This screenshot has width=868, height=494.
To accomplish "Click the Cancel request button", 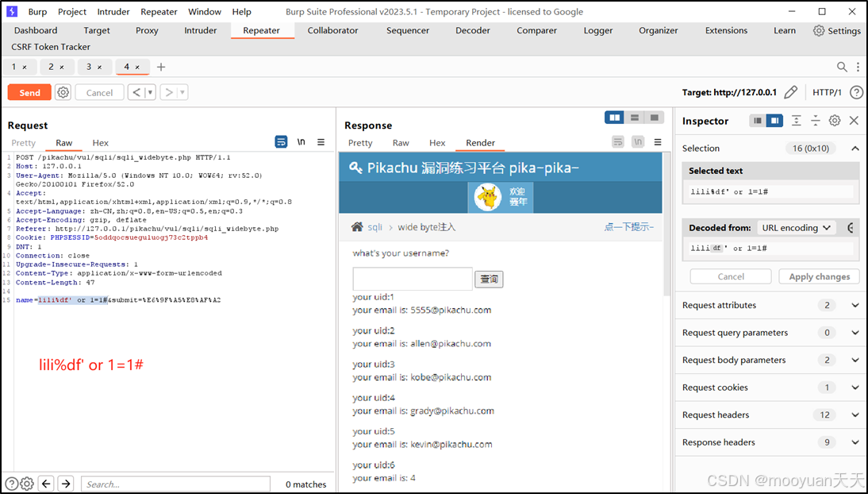I will pyautogui.click(x=100, y=93).
